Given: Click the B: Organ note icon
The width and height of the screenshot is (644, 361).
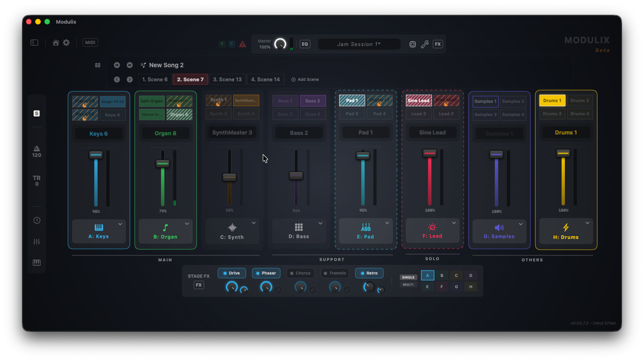Looking at the screenshot, I should coord(165,227).
